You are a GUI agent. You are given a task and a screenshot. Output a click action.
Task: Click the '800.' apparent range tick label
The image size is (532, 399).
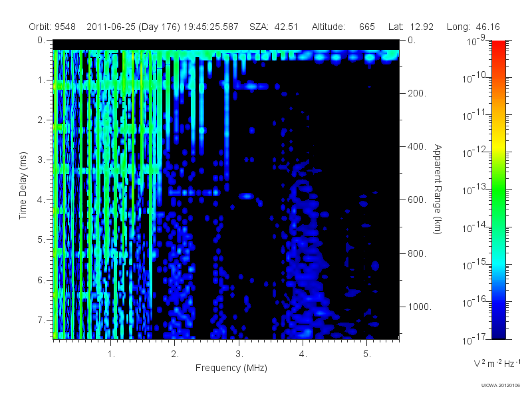tap(417, 253)
